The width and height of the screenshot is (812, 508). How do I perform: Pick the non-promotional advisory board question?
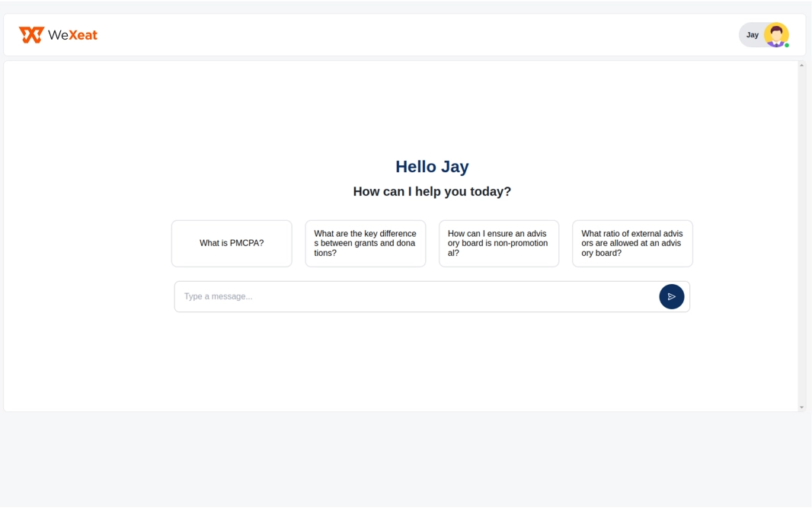click(499, 244)
